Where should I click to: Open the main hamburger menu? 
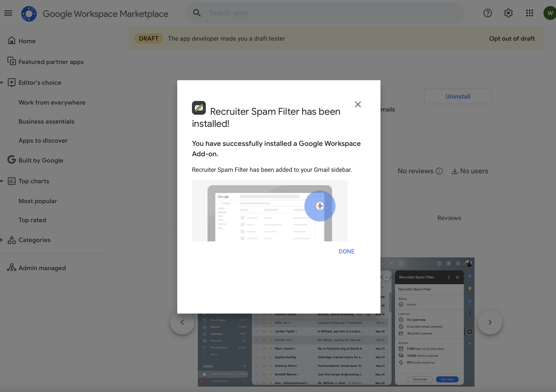coord(8,13)
